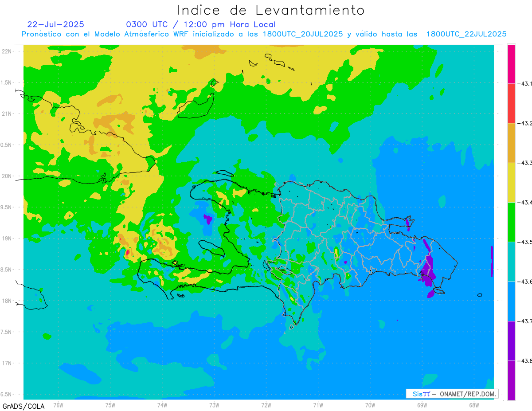Click the longitude label '74W'
The height and width of the screenshot is (411, 532).
click(162, 405)
